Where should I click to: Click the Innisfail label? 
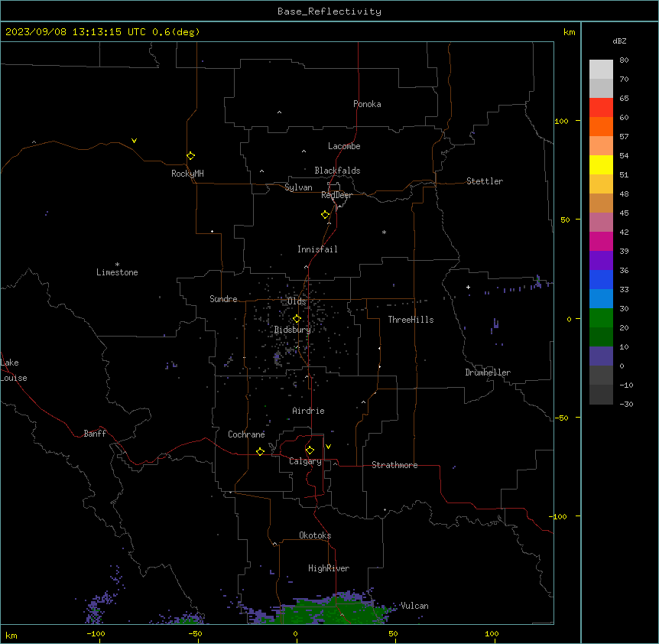(317, 249)
